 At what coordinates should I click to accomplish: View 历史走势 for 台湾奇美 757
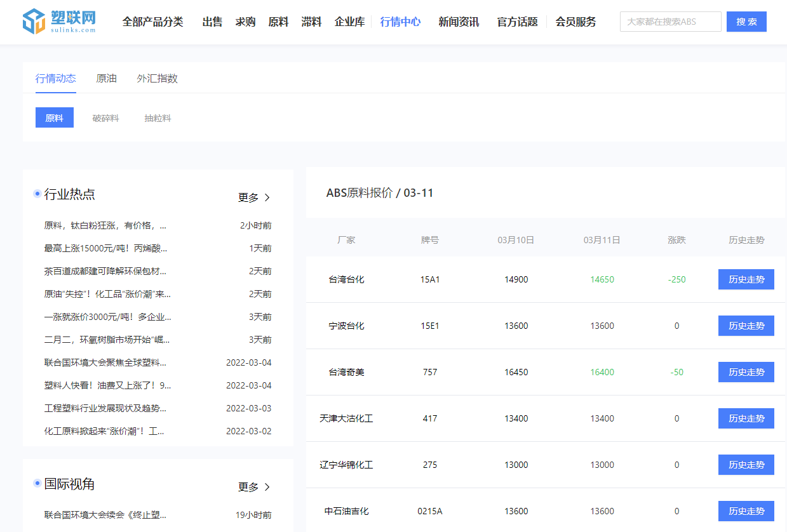click(x=746, y=372)
